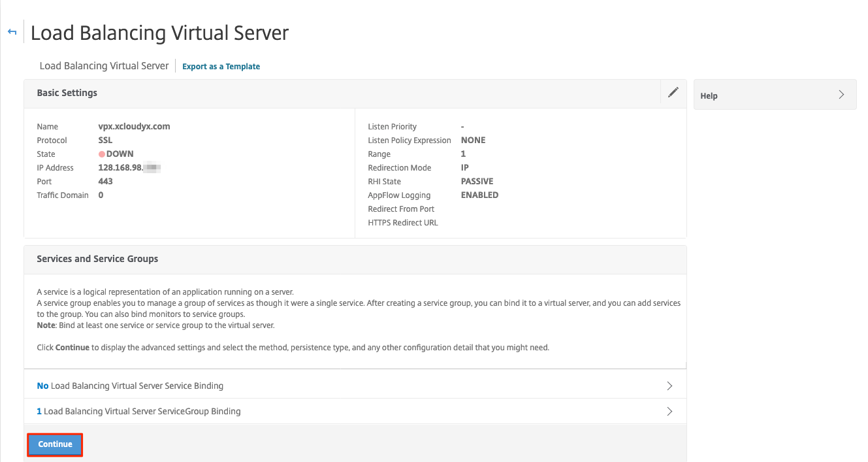Select the Load Balancing Virtual Server tab
Viewport: 868px width, 462px height.
point(103,65)
